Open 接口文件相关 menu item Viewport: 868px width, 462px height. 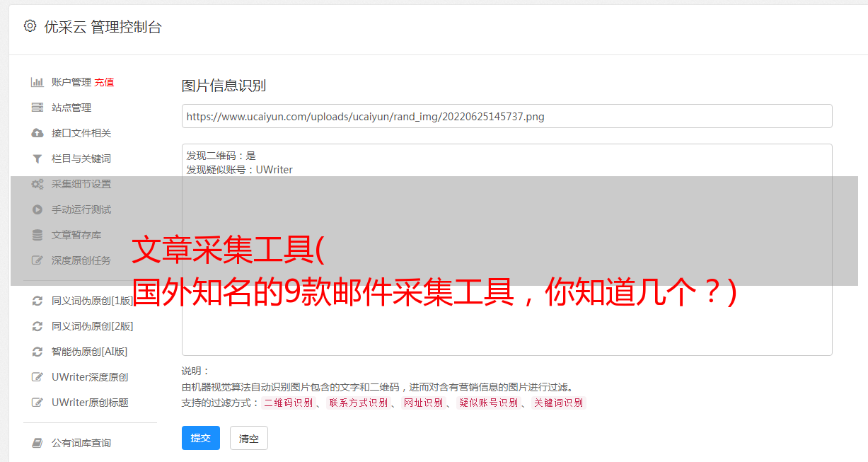pos(81,133)
